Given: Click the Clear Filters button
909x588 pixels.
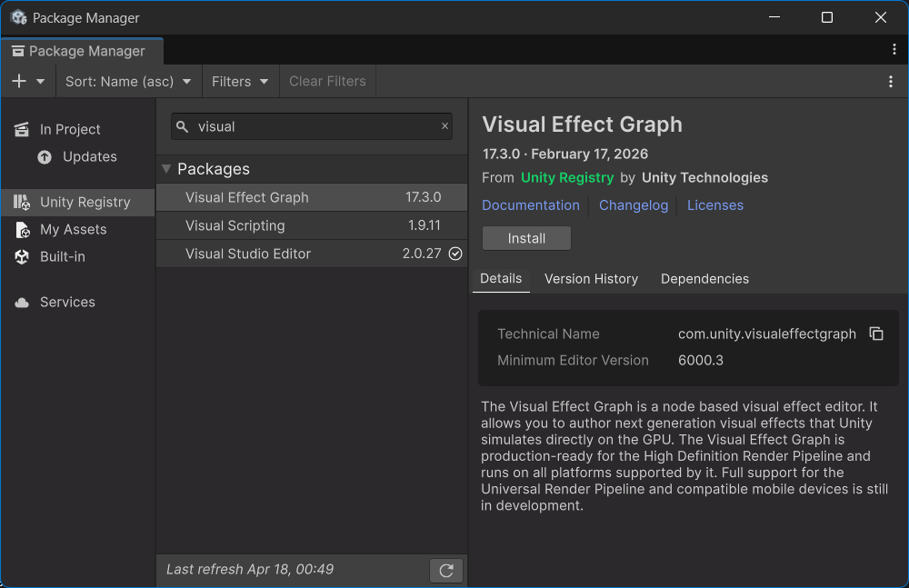Looking at the screenshot, I should coord(327,81).
